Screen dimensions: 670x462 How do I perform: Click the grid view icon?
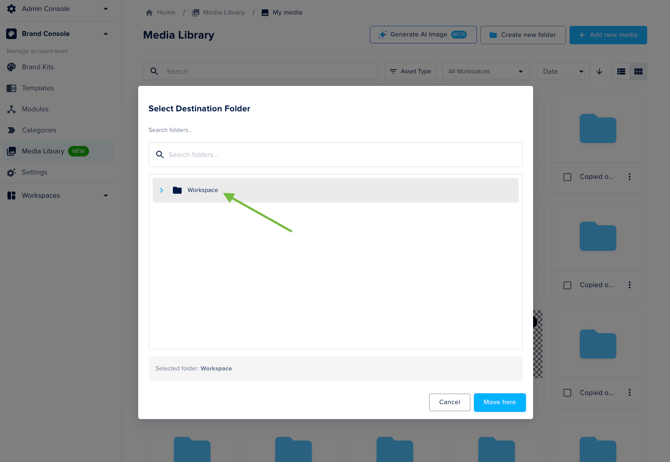pos(638,72)
